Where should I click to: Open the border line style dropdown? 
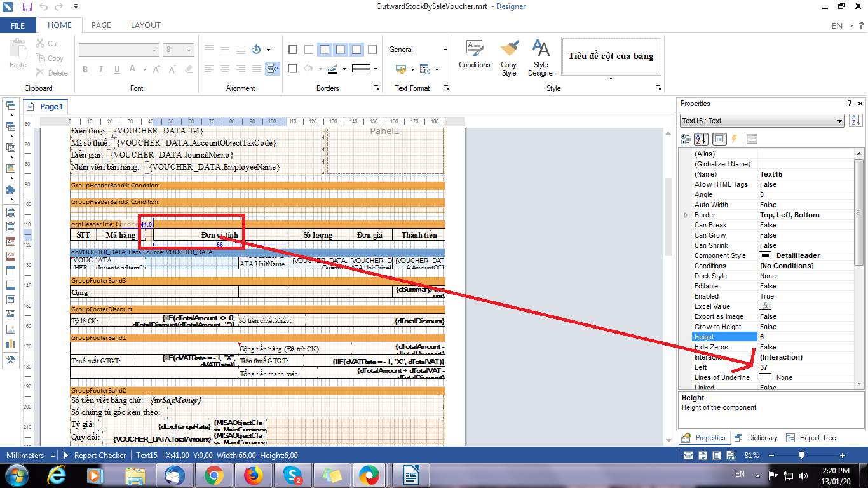tap(376, 68)
